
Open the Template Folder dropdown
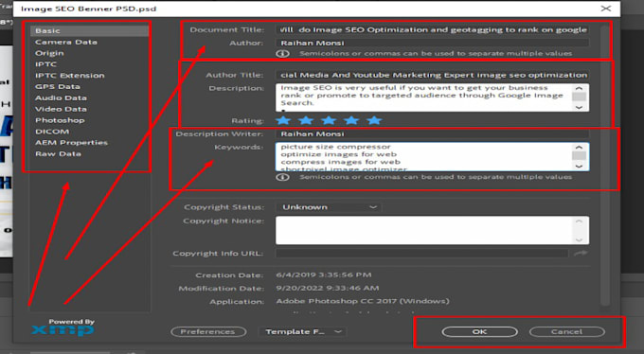[x=302, y=331]
